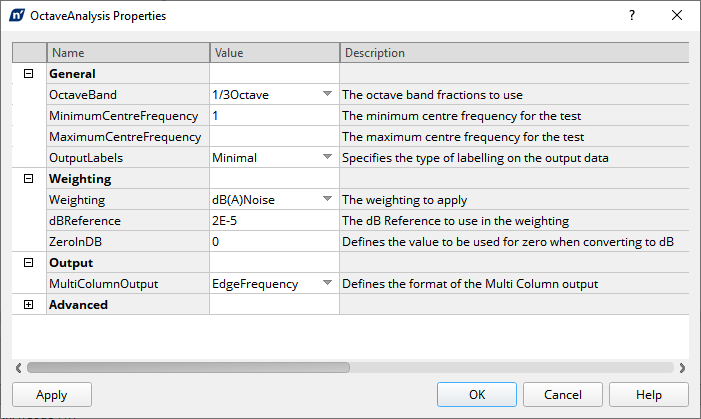Click the nCode app icon in title bar

click(x=17, y=15)
